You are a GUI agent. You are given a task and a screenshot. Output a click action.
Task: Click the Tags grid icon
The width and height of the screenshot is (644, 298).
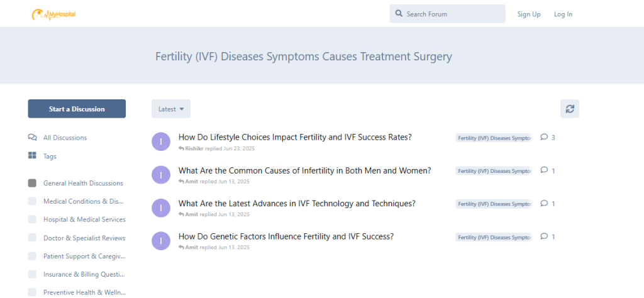33,156
